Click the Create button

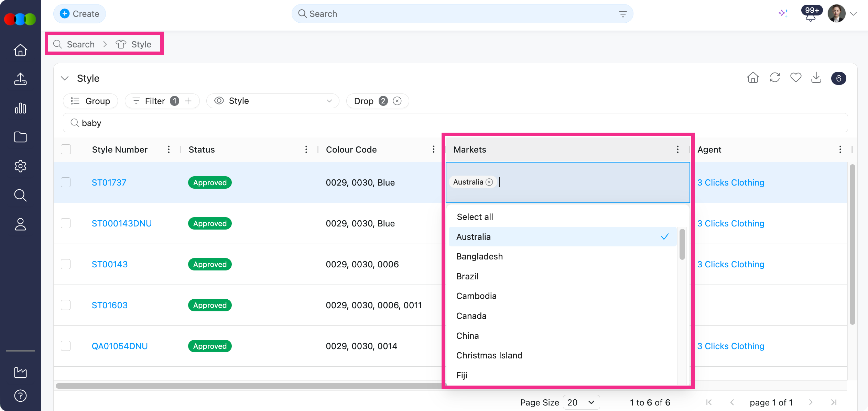click(x=79, y=14)
